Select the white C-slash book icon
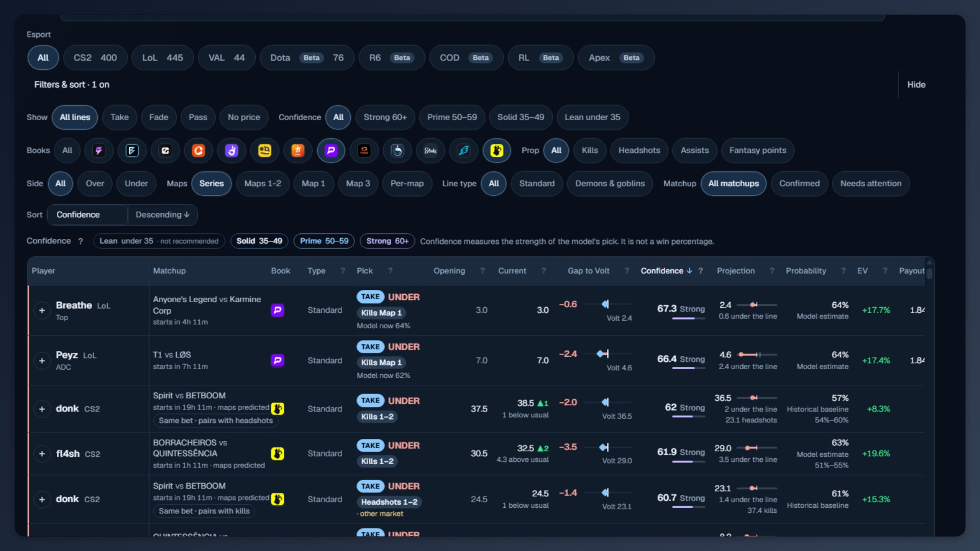 pyautogui.click(x=165, y=150)
